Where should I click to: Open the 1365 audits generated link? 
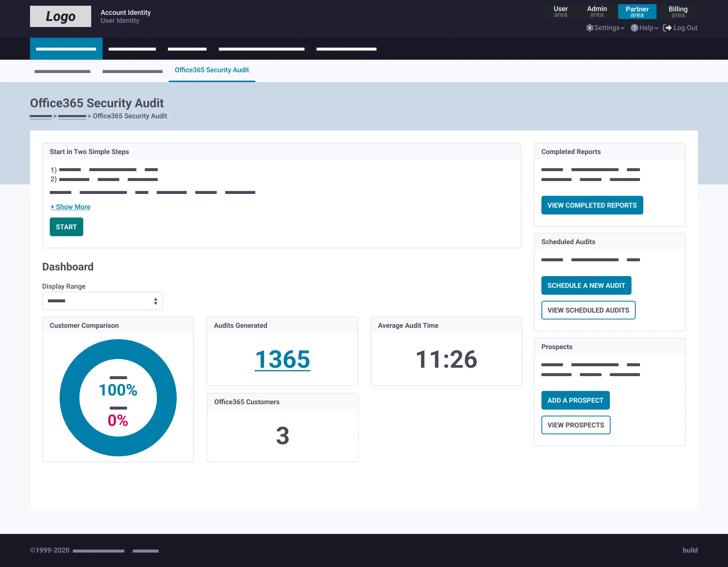(282, 359)
